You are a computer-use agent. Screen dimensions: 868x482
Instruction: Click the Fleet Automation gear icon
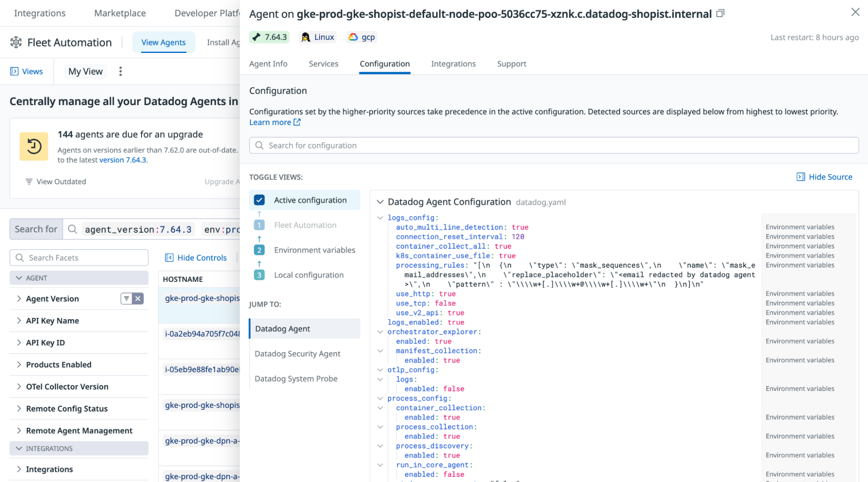click(16, 42)
